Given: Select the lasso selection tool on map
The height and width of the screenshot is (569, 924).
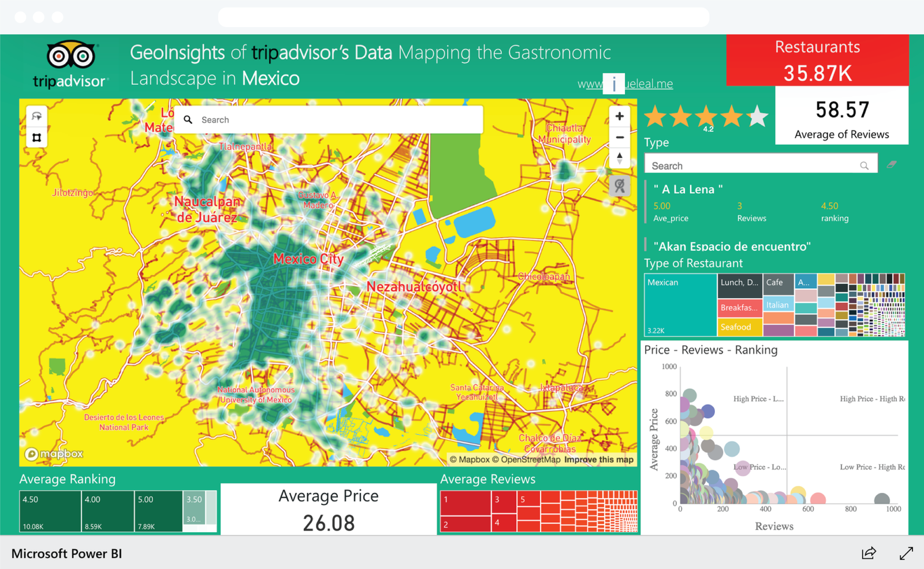Looking at the screenshot, I should pos(36,116).
